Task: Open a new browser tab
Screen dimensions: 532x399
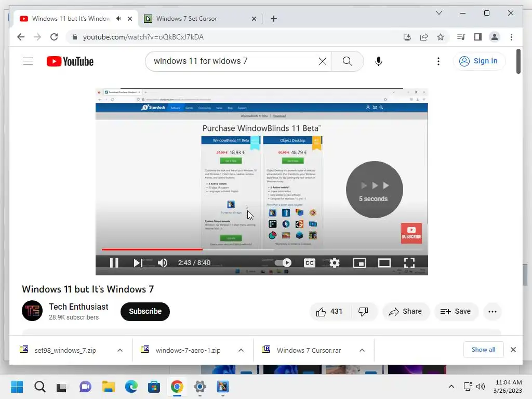Action: click(273, 19)
